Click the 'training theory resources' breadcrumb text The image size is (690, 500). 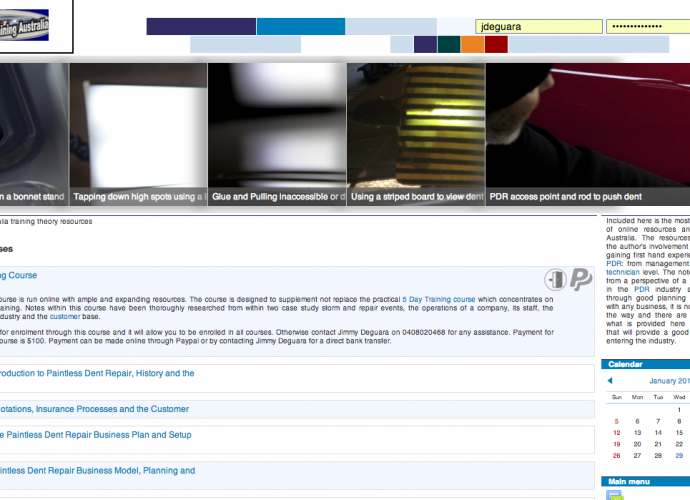51,221
